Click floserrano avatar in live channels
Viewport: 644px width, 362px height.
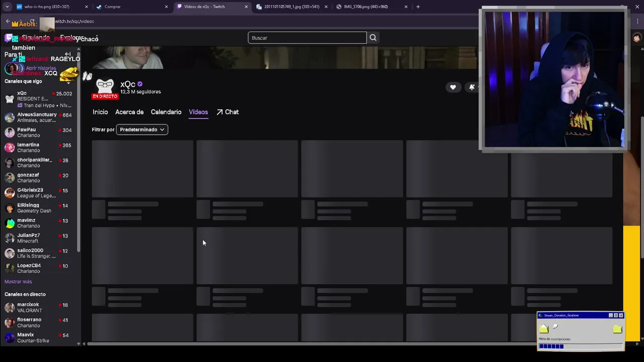tap(10, 322)
